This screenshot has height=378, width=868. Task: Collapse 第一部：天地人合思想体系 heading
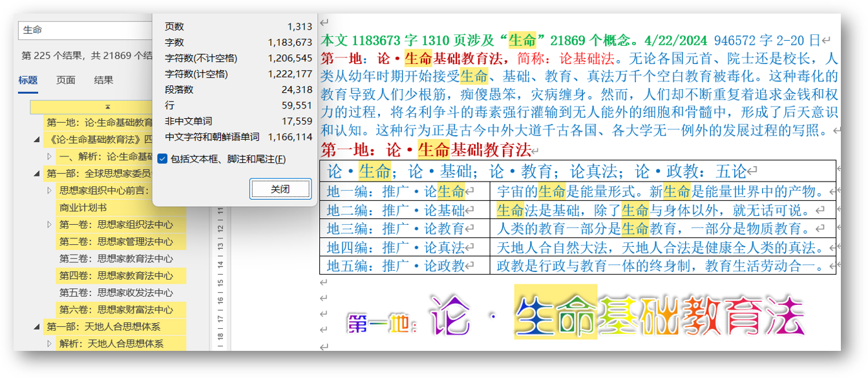point(37,326)
